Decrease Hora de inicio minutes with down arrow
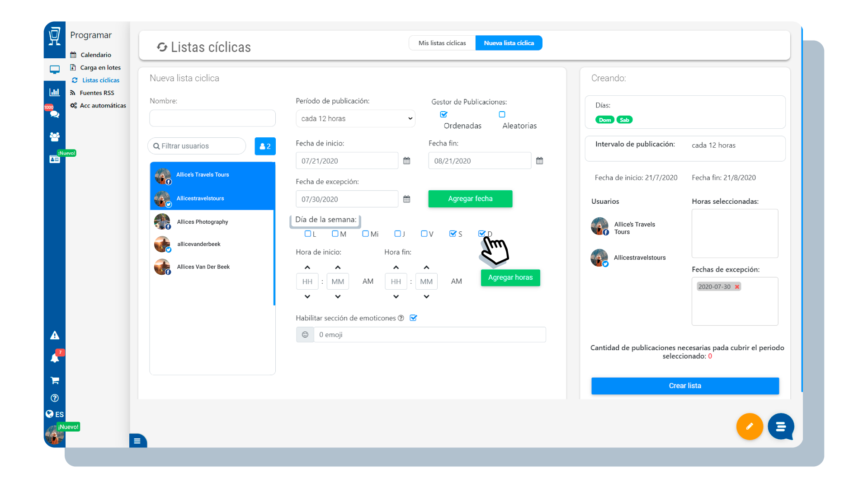 (338, 296)
